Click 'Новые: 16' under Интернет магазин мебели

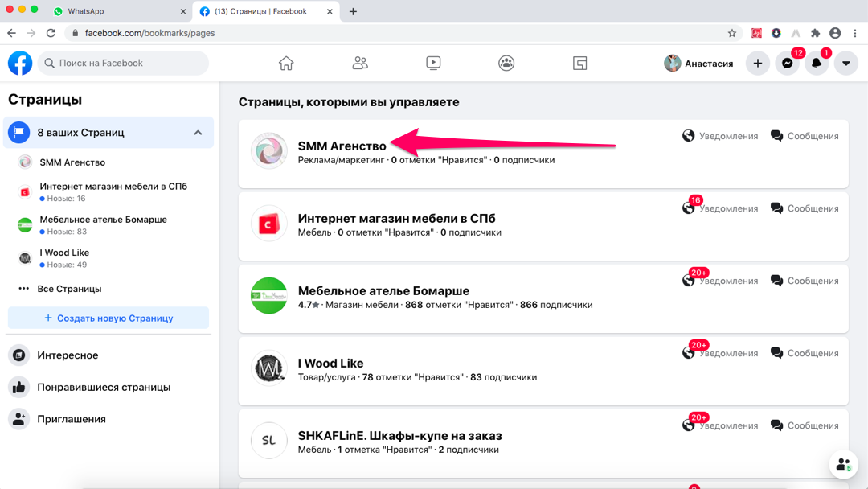point(66,199)
